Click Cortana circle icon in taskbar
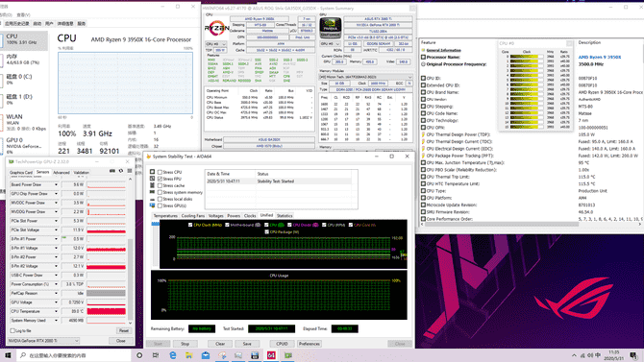 (139, 355)
